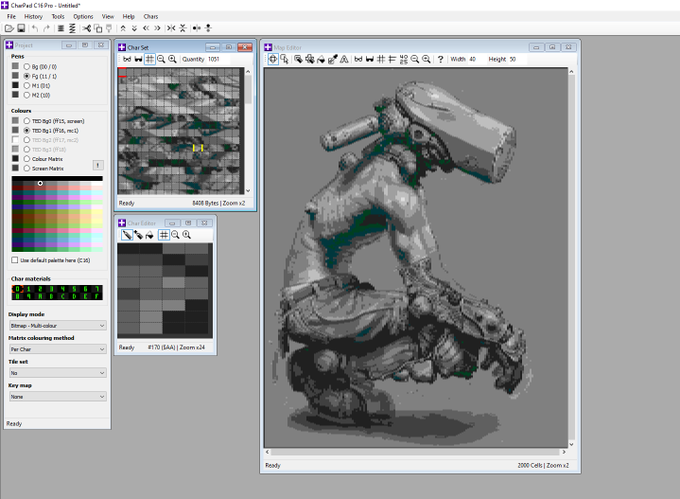The image size is (680, 499).
Task: Open the Matrix colouring method dropdown
Action: pos(58,349)
